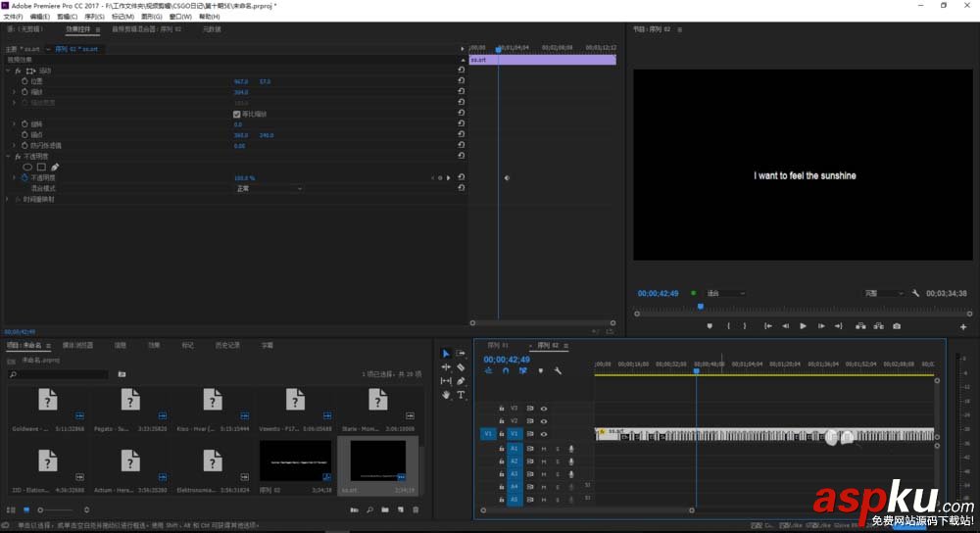The height and width of the screenshot is (533, 980).
Task: Click the Lift button in program monitor
Action: click(x=860, y=326)
